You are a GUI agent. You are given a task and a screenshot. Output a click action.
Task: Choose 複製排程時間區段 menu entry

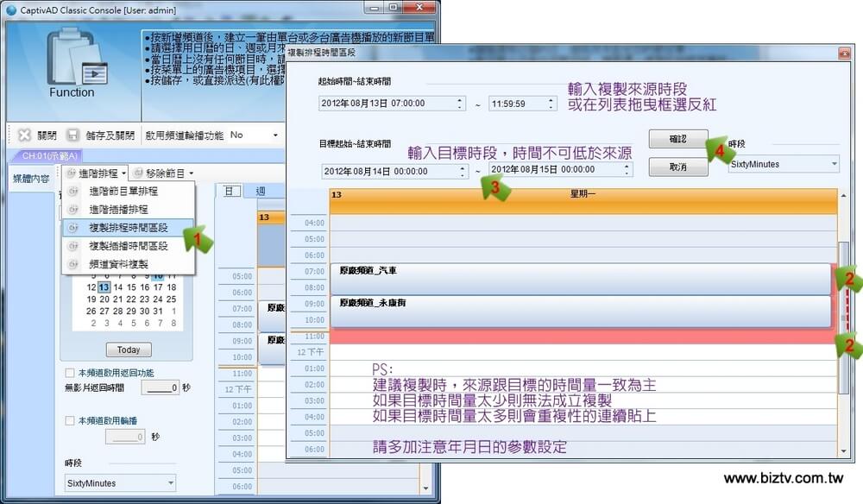point(129,228)
